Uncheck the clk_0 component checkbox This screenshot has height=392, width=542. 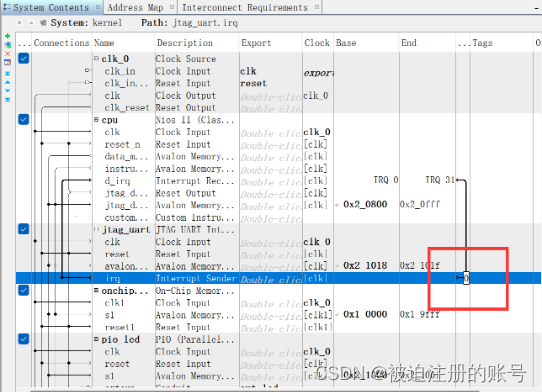pyautogui.click(x=24, y=58)
